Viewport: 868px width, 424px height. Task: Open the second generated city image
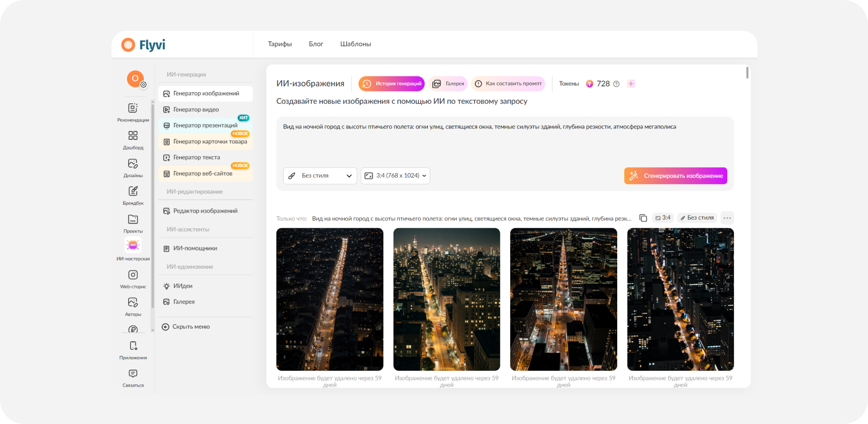coord(447,299)
